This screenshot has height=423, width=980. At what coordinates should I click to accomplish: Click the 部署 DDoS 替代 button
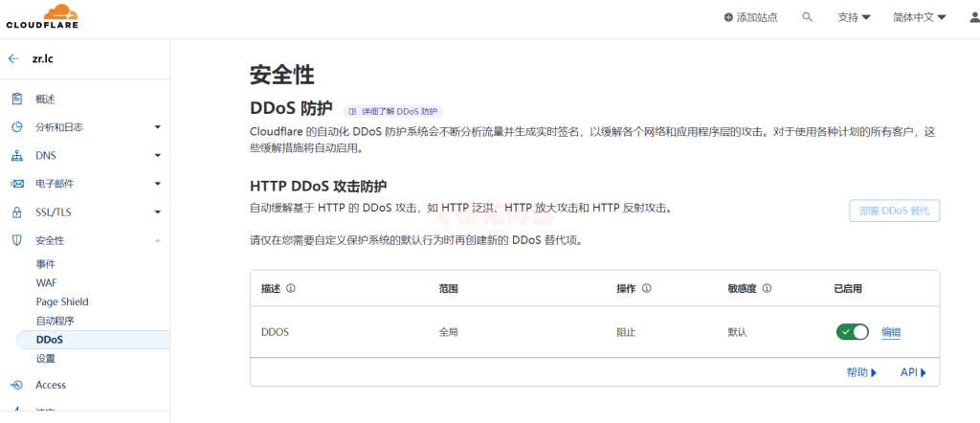pos(895,211)
